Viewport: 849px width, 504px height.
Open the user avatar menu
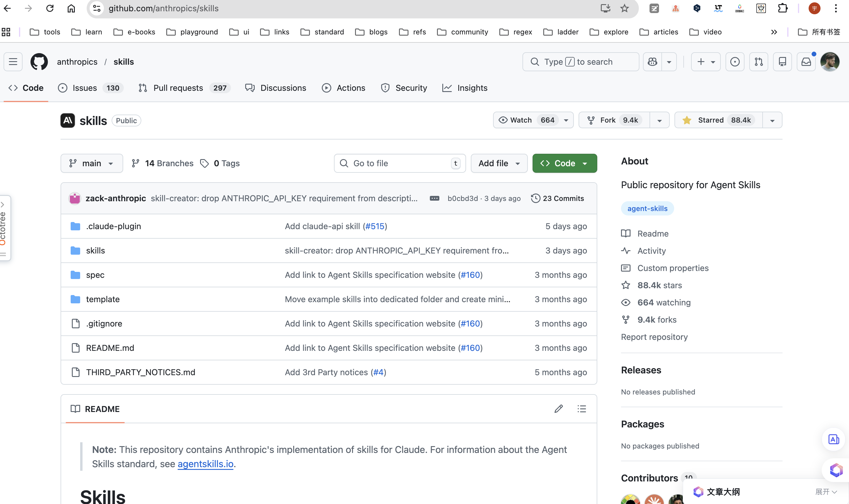(830, 62)
